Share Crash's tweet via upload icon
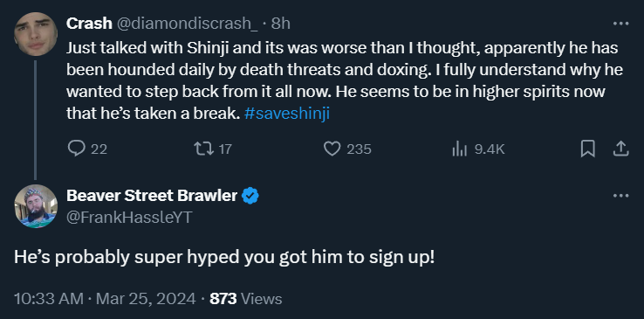644x319 pixels. pos(621,149)
